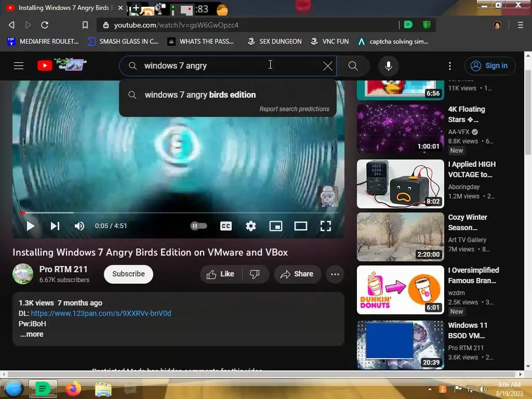Subscribe to Pro RTM 211
Screen dimensions: 532x399
pyautogui.click(x=129, y=274)
